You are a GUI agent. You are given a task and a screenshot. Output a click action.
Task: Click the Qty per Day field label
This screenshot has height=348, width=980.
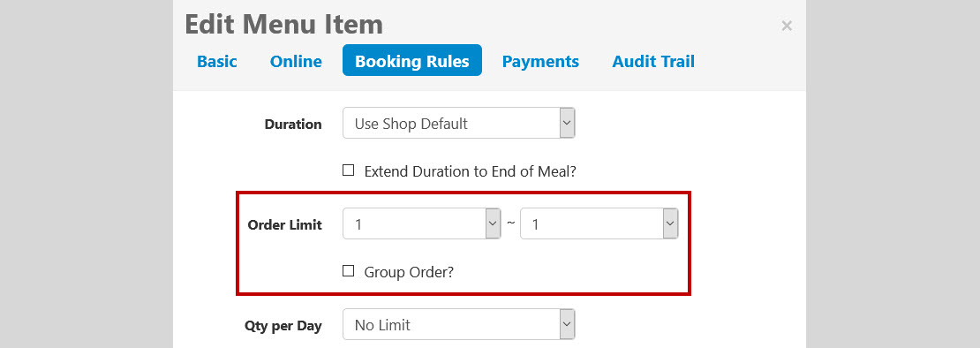pos(283,326)
